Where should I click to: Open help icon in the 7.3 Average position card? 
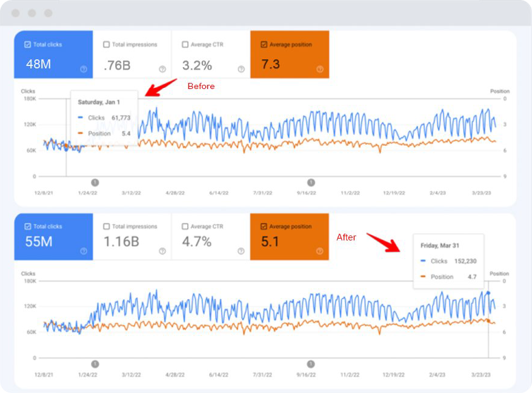pos(320,69)
